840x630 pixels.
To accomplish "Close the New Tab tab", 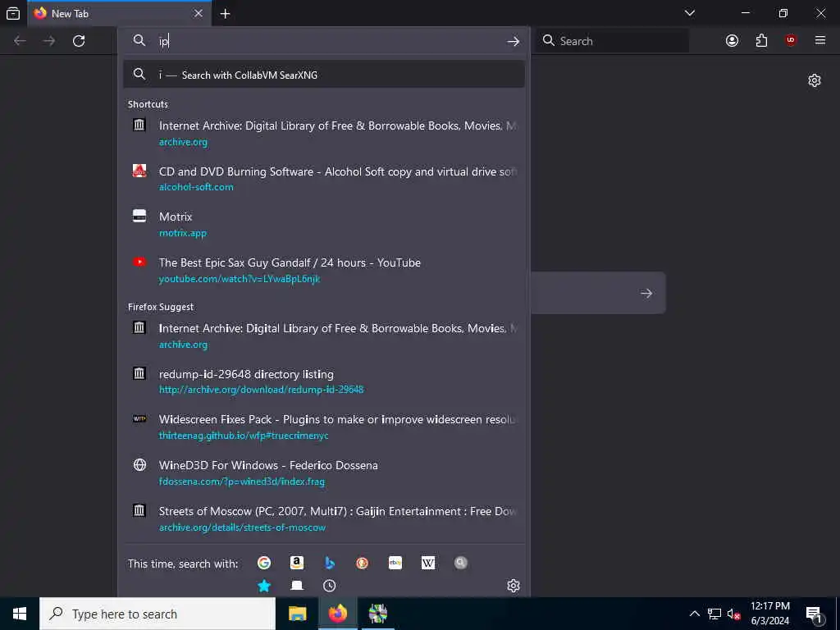I will click(199, 13).
